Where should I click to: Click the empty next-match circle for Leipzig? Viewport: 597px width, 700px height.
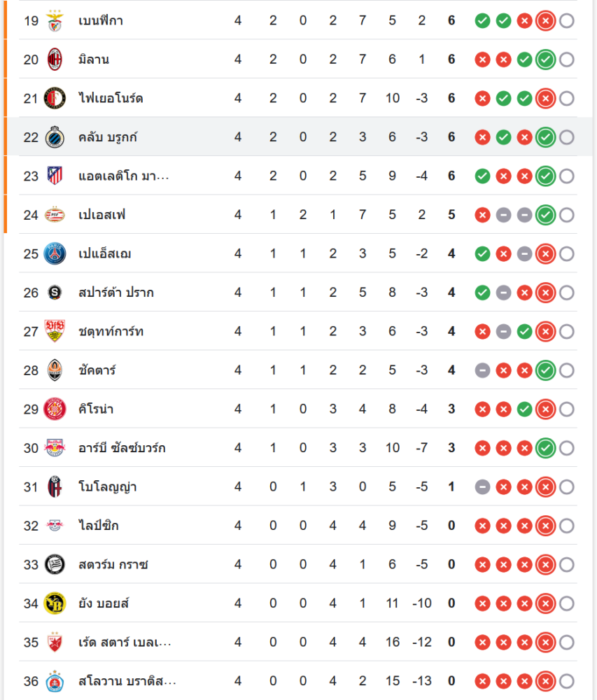[x=567, y=526]
